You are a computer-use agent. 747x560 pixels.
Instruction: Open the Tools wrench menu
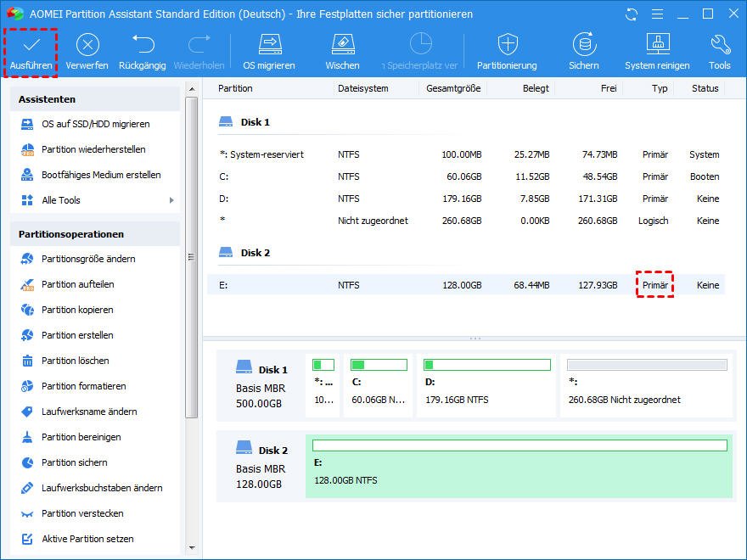point(720,45)
